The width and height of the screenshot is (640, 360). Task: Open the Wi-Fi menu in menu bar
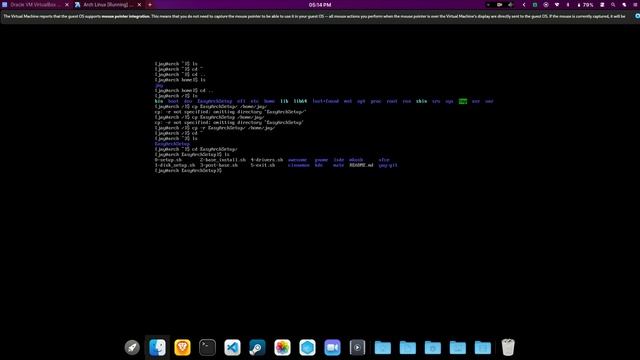pos(557,4)
